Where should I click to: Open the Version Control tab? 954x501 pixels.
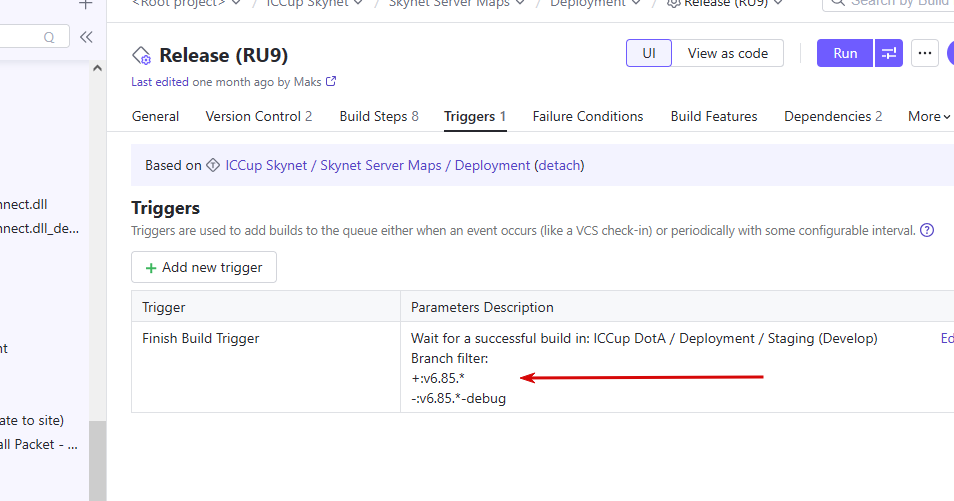pos(259,116)
